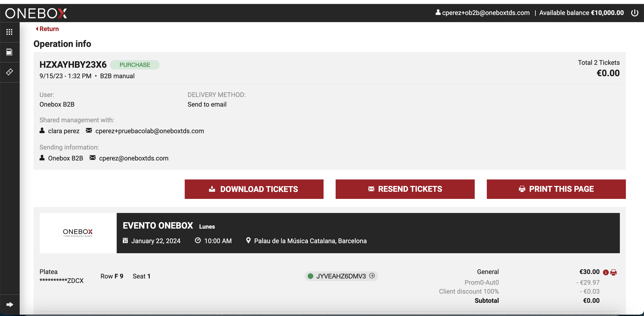Click operation code HZXAYHBY23X6
The height and width of the screenshot is (316, 644).
coord(73,64)
